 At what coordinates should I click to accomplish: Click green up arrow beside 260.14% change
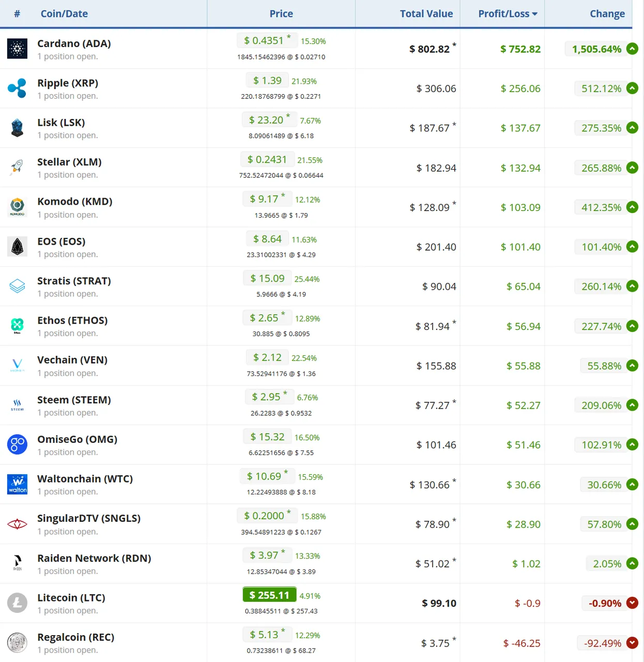[632, 286]
